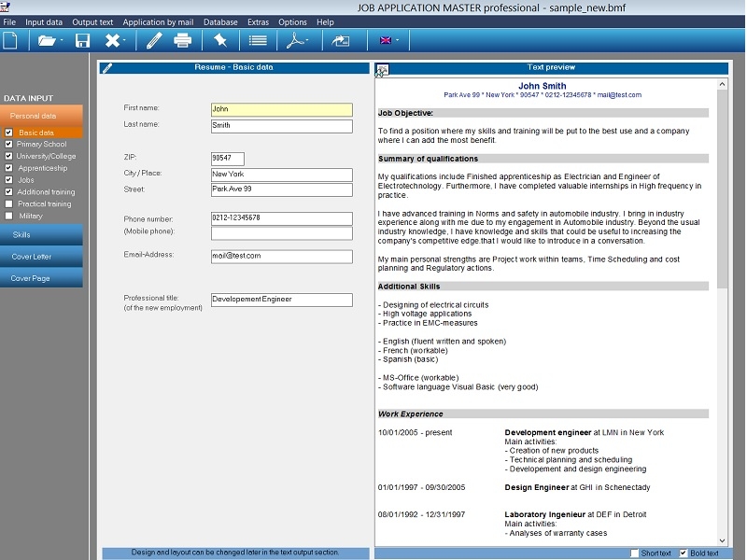The image size is (747, 560).
Task: Toggle the Primary School checkbox
Action: [8, 144]
